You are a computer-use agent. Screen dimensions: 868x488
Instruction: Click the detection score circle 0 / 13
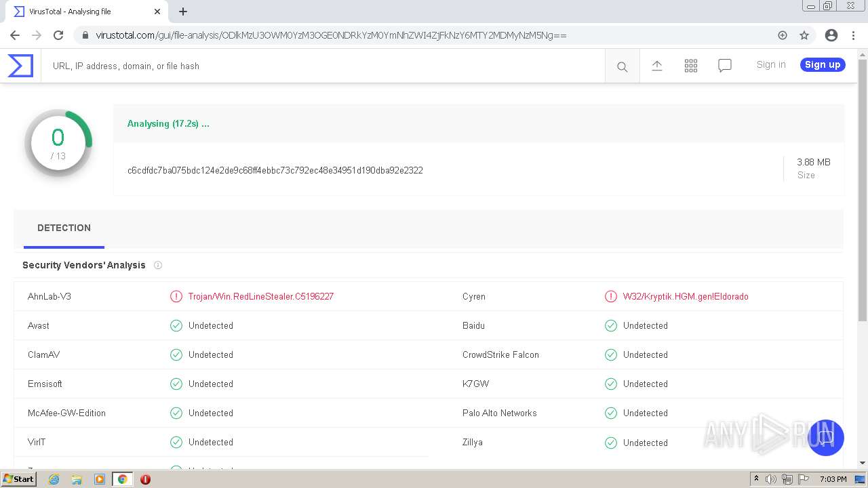[x=58, y=143]
